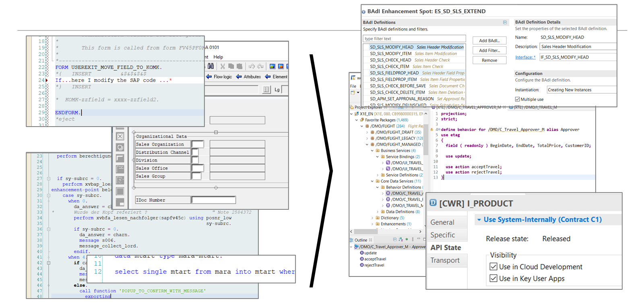The image size is (644, 303).
Task: Click the Attributes button
Action: pos(248,77)
